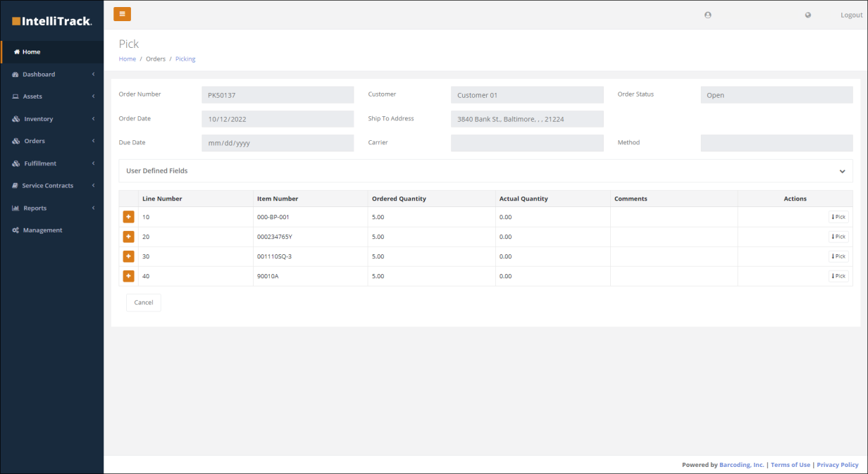Click the Home house icon in sidebar
Viewport: 868px width, 474px height.
(17, 52)
